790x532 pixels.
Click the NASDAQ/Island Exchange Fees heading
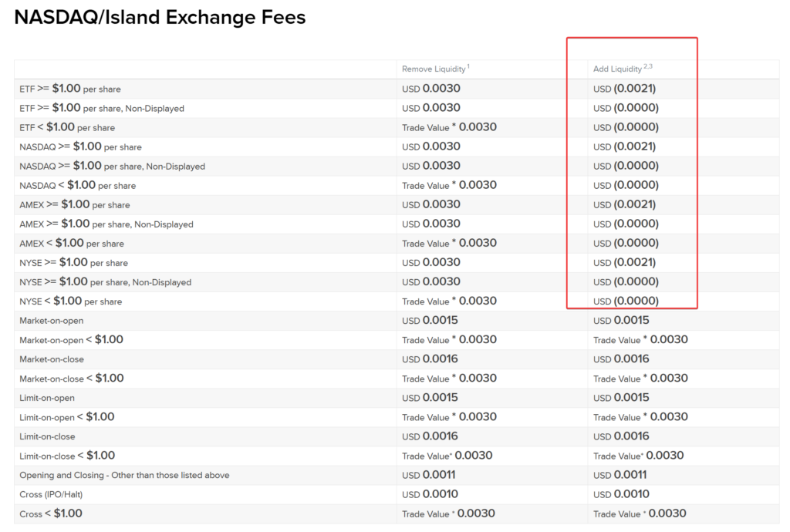pos(160,17)
